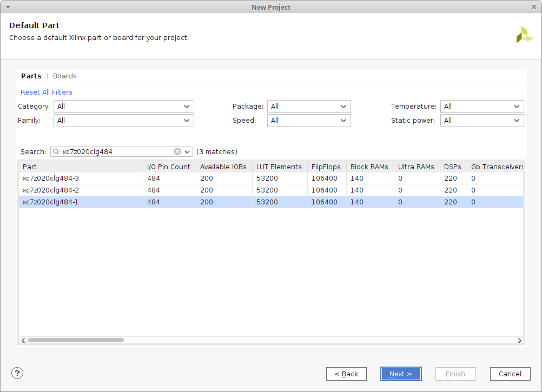Select the Parts tab
The image size is (542, 392).
(31, 76)
